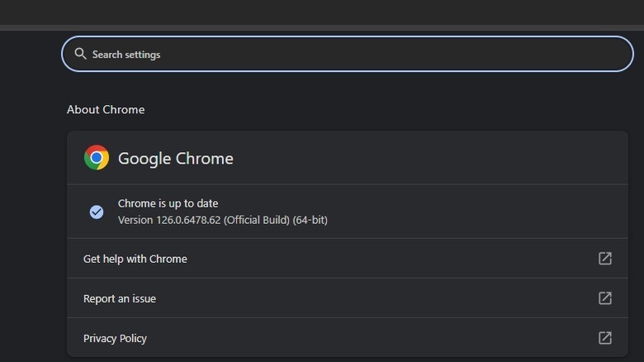Click external link icon beside Report an issue

[x=605, y=298]
